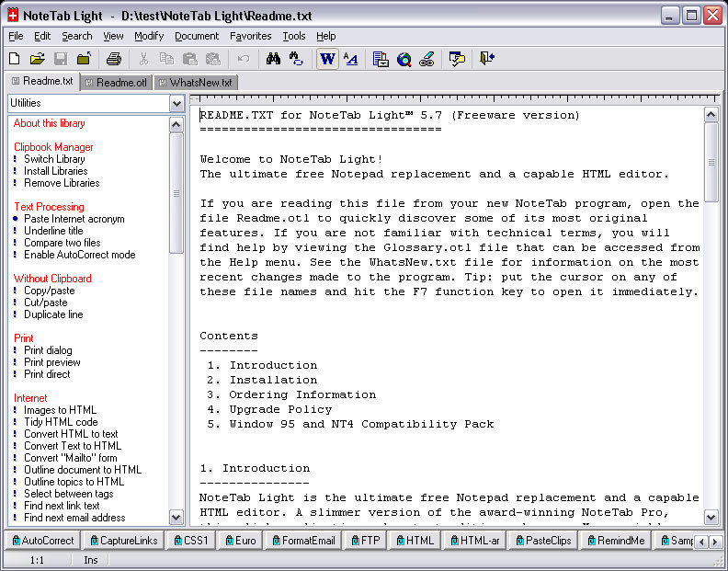Click the Find and Replace icon
The height and width of the screenshot is (571, 728).
(296, 59)
